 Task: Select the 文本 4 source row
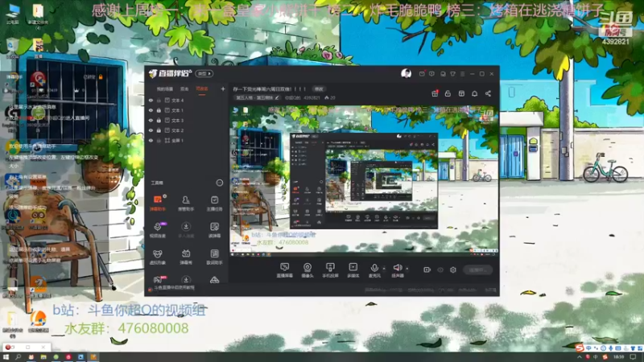187,100
